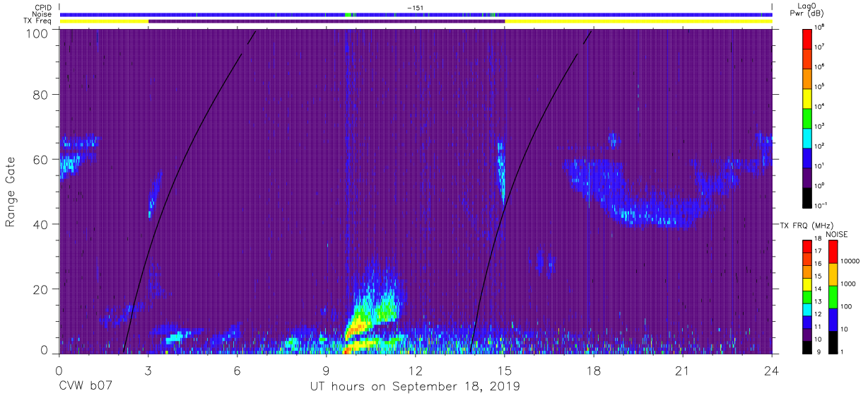This screenshot has height=401, width=868.
Task: Select the '-151' CPID value
Action: point(415,8)
